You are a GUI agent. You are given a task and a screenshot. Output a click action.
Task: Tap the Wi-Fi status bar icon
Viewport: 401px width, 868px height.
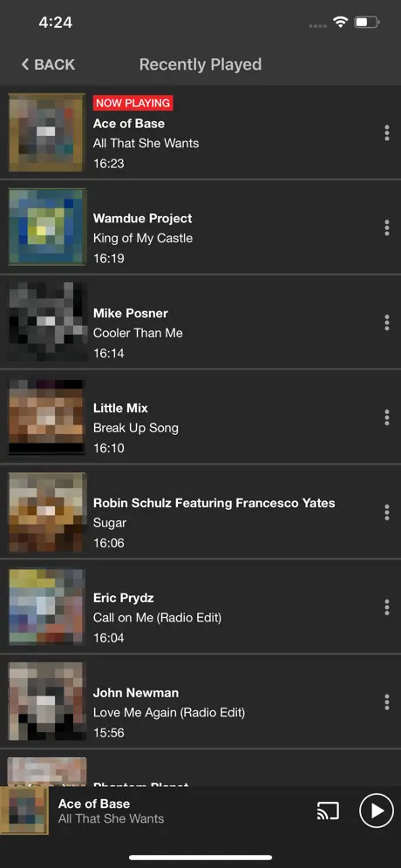340,22
